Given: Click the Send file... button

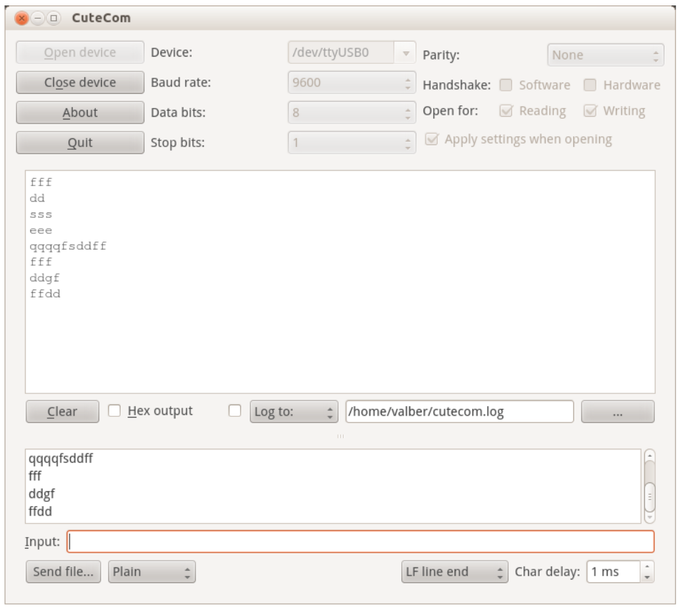Looking at the screenshot, I should pos(63,571).
